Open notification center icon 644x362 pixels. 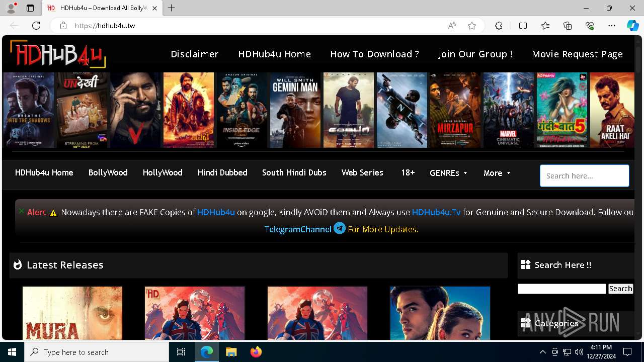tap(627, 352)
